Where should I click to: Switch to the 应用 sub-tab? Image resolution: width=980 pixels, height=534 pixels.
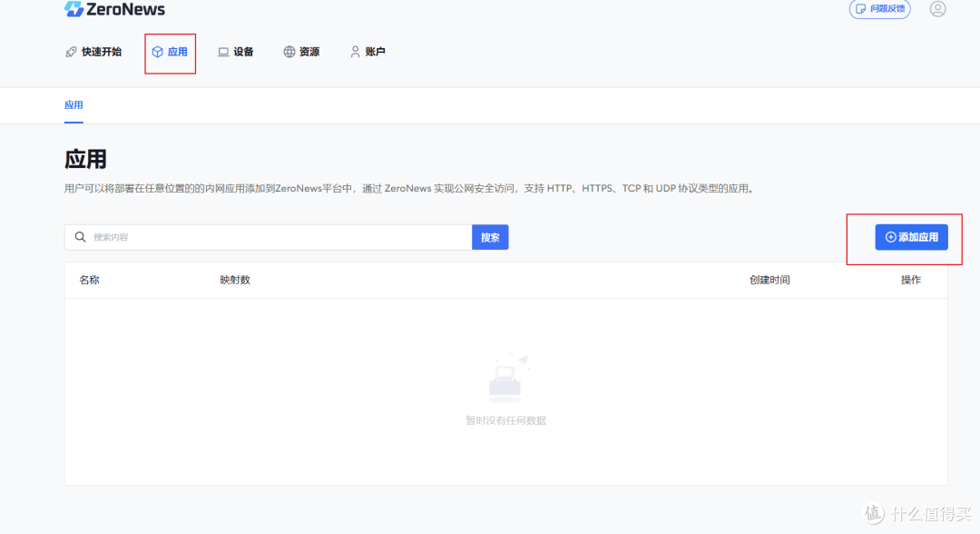[73, 104]
